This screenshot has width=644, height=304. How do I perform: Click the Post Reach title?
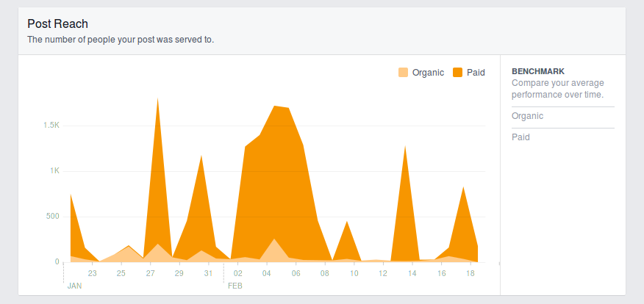(x=57, y=24)
